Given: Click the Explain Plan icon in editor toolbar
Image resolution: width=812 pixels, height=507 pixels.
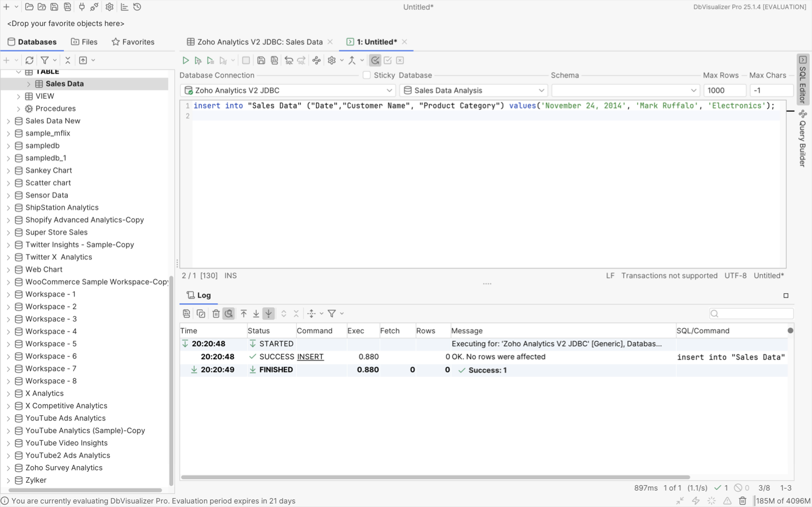Looking at the screenshot, I should point(316,60).
